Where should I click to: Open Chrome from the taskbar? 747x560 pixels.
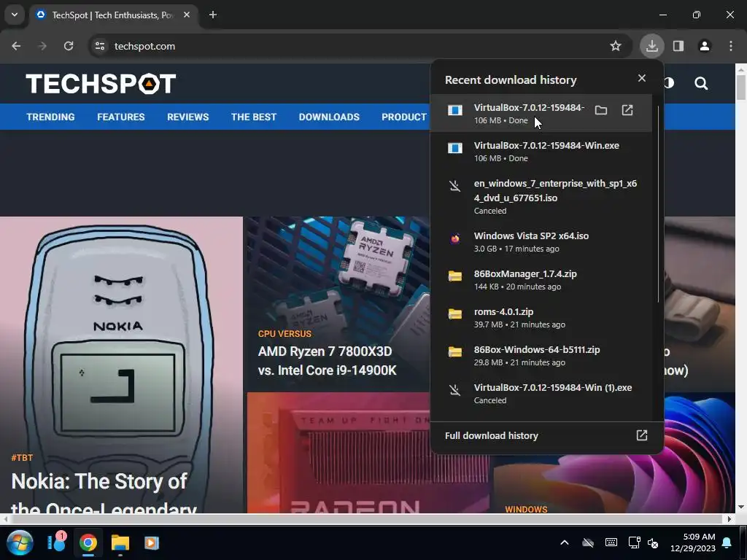(88, 542)
